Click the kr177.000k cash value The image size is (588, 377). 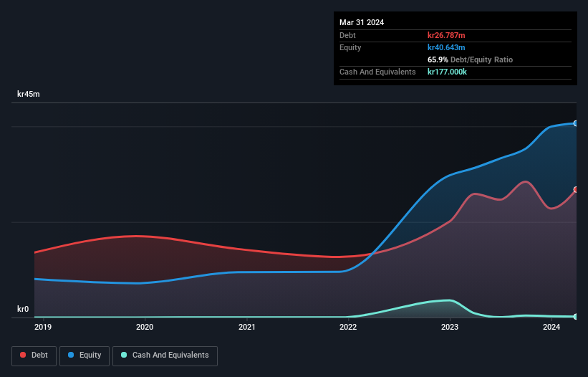(x=447, y=72)
